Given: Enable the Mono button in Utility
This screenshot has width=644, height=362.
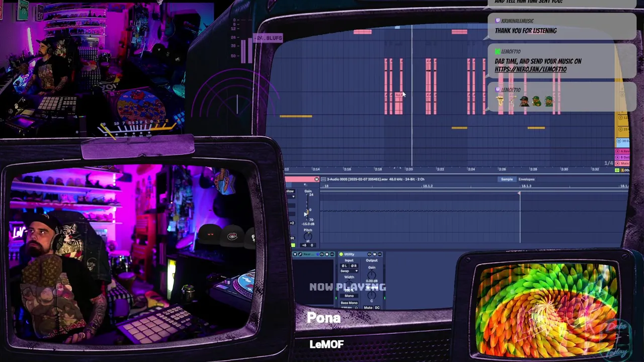Looking at the screenshot, I should [x=349, y=296].
